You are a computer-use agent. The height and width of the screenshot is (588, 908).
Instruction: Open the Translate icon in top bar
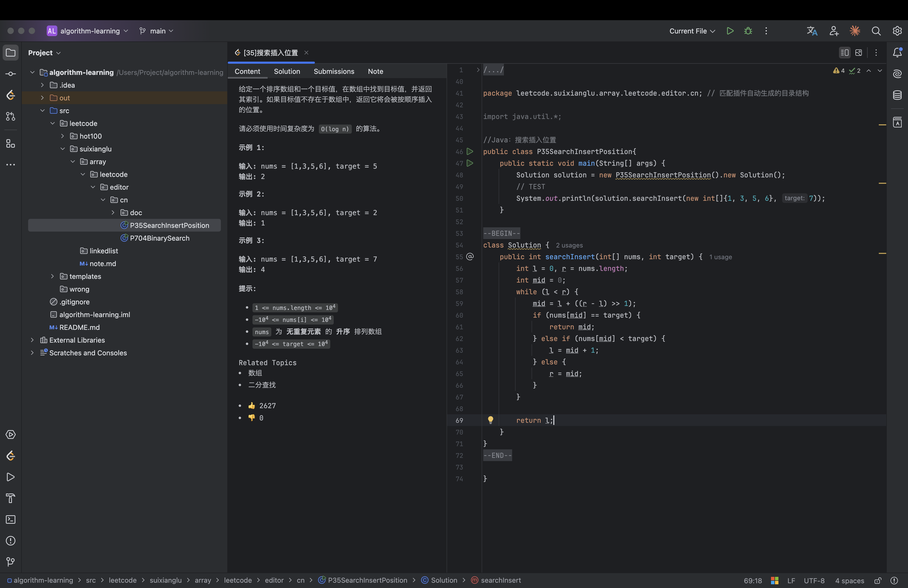pyautogui.click(x=812, y=31)
